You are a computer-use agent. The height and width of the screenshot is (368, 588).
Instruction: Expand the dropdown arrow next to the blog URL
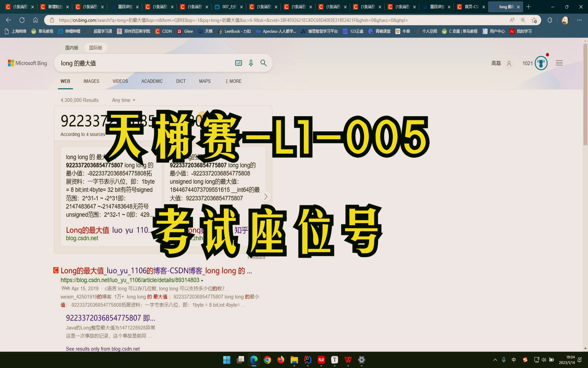(201, 280)
